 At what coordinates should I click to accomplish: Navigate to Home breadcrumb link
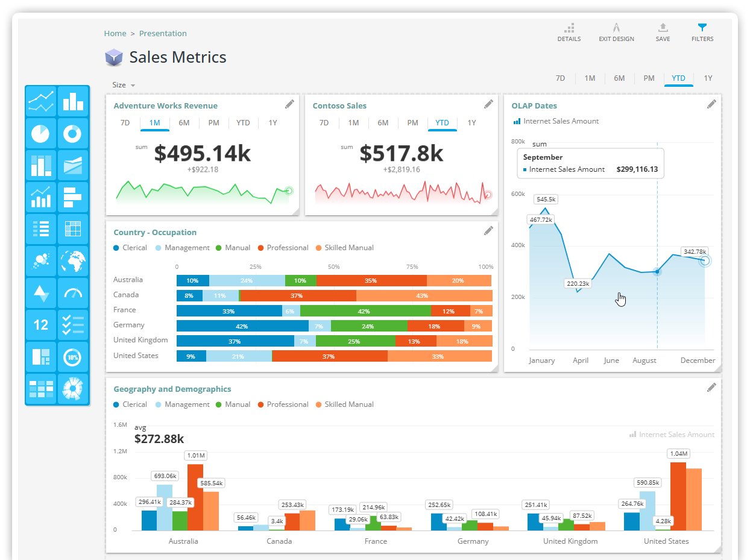pos(115,33)
